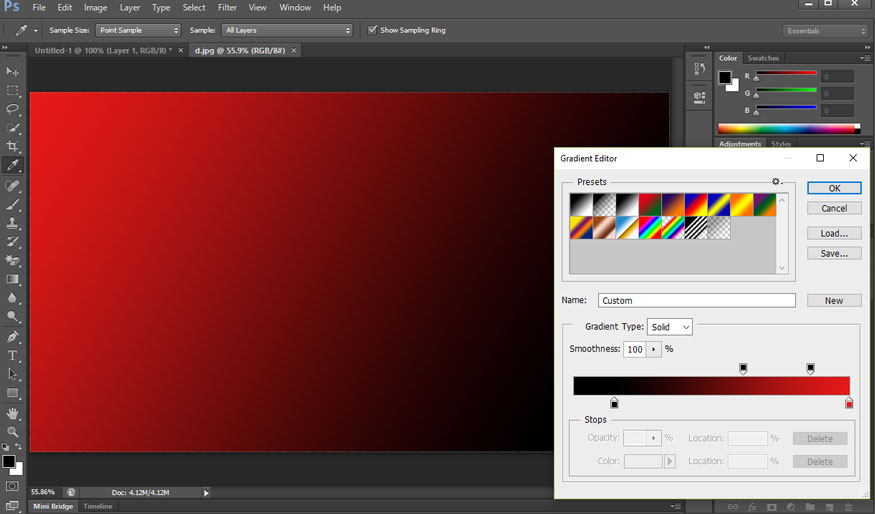Switch to the Styles tab

tap(781, 144)
